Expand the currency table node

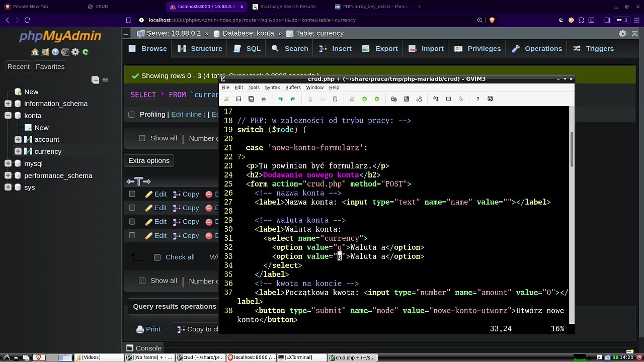(x=18, y=151)
